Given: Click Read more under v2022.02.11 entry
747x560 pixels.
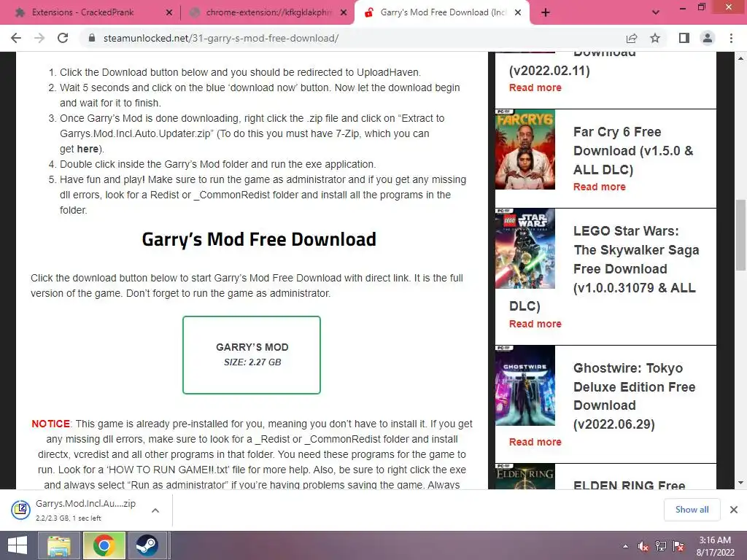Looking at the screenshot, I should pos(535,87).
